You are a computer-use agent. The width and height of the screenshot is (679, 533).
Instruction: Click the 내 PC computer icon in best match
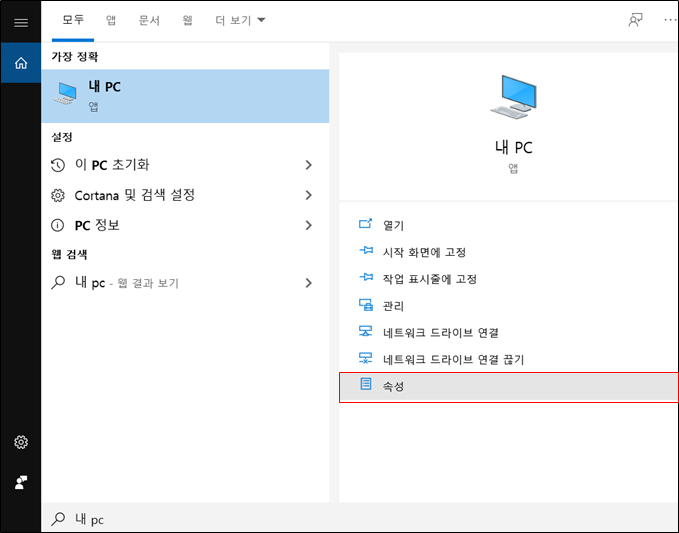pos(65,93)
